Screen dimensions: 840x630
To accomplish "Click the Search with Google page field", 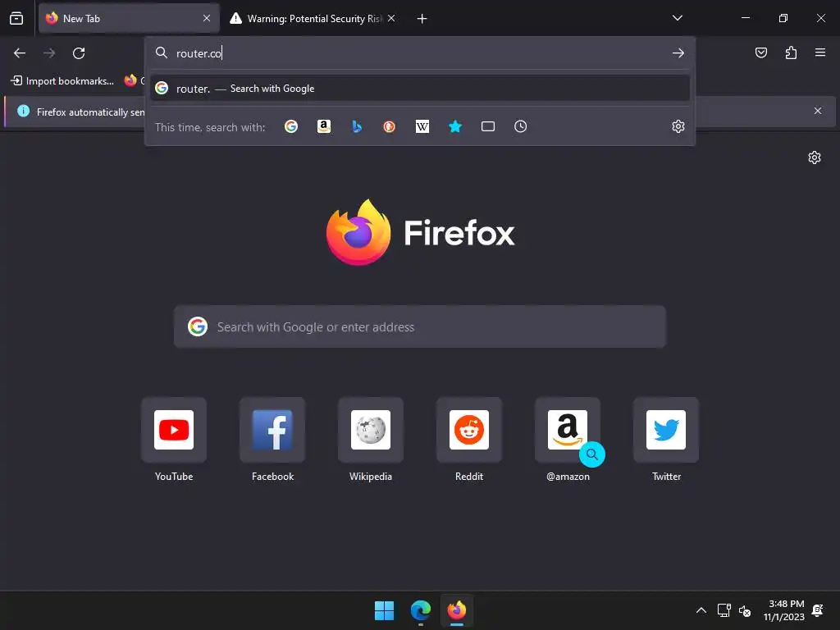I will [x=420, y=326].
